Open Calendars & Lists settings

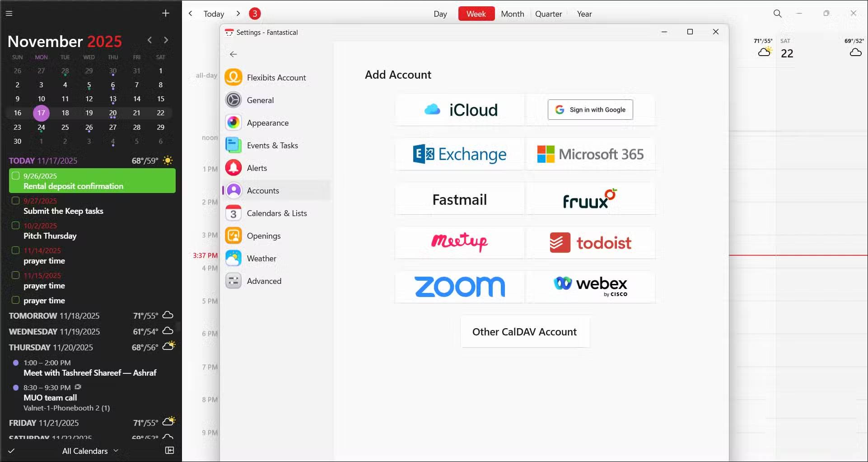[276, 213]
